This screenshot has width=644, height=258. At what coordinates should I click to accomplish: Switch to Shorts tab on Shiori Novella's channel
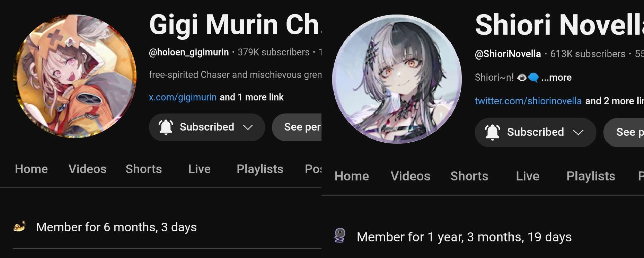[469, 176]
